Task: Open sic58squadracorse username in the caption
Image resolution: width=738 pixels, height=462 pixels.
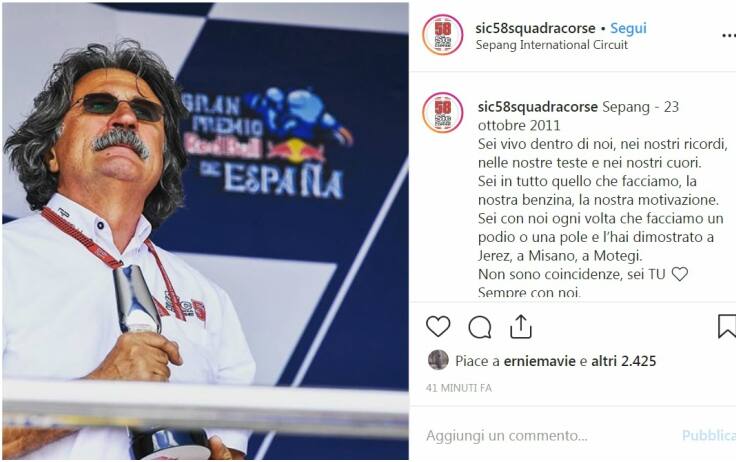Action: pos(537,107)
